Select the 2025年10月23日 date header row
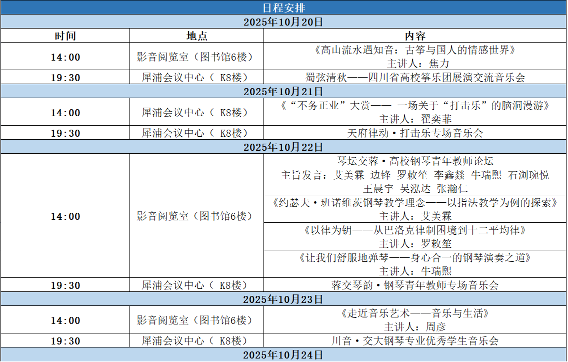The height and width of the screenshot is (362, 568). pyautogui.click(x=284, y=299)
